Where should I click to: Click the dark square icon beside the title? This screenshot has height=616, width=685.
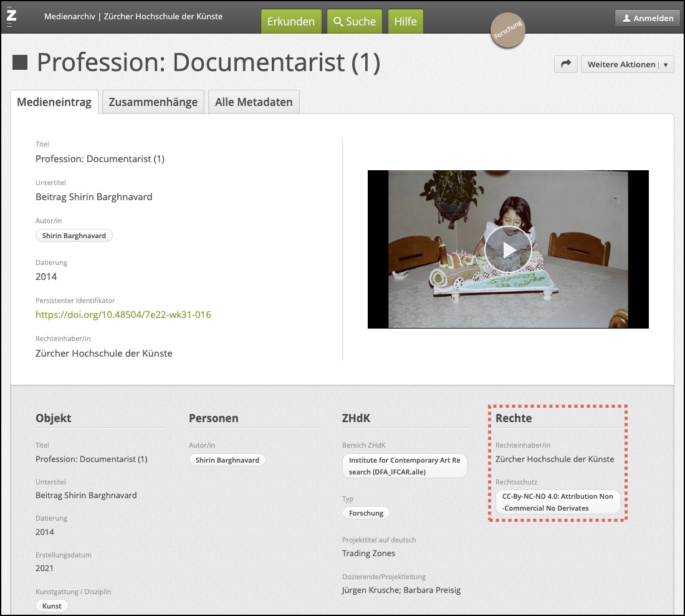tap(21, 63)
